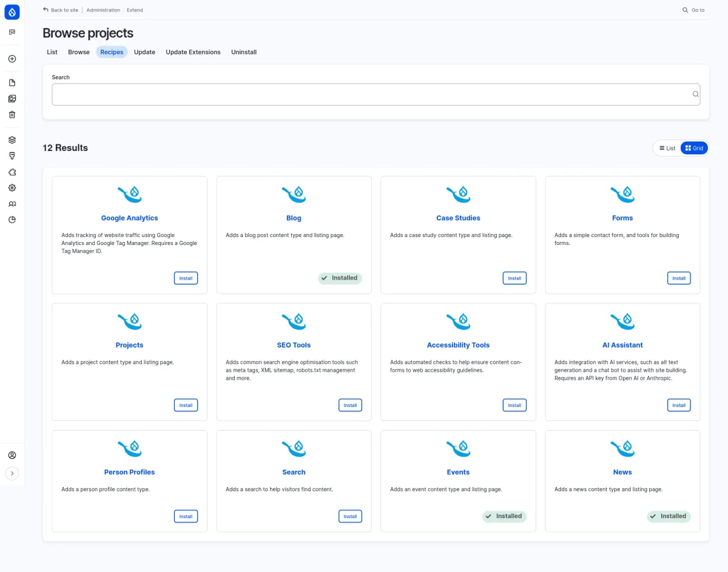This screenshot has width=728, height=572.
Task: Open the media image icon in the sidebar
Action: coord(12,99)
